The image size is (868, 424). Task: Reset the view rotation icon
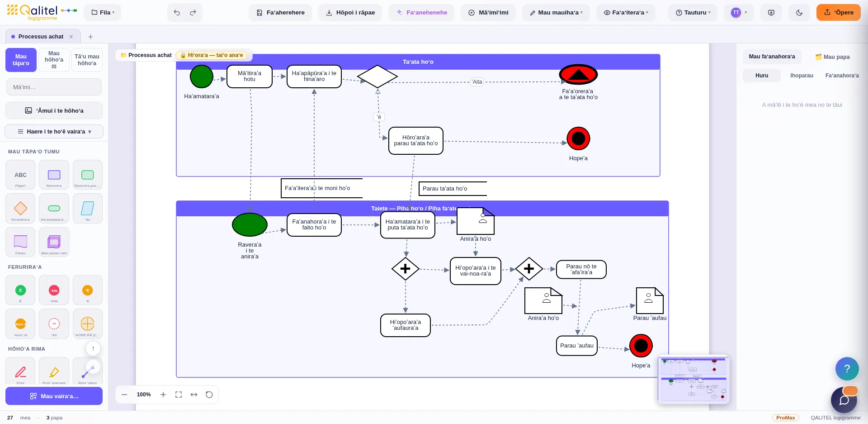click(x=209, y=395)
